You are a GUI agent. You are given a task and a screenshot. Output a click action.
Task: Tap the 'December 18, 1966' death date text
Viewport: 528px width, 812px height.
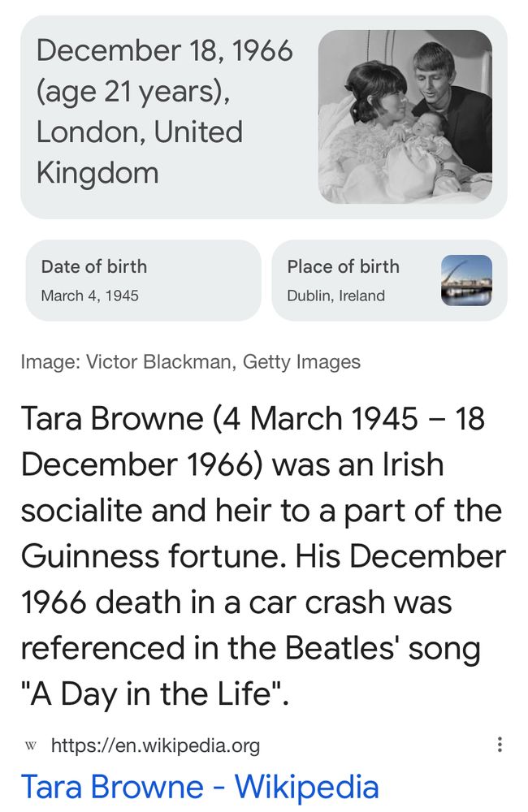(x=165, y=50)
